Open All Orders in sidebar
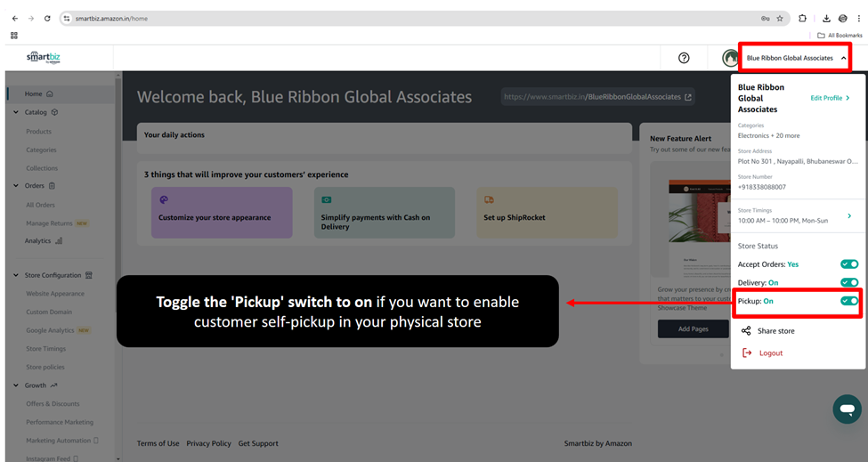The width and height of the screenshot is (868, 462). coord(40,205)
